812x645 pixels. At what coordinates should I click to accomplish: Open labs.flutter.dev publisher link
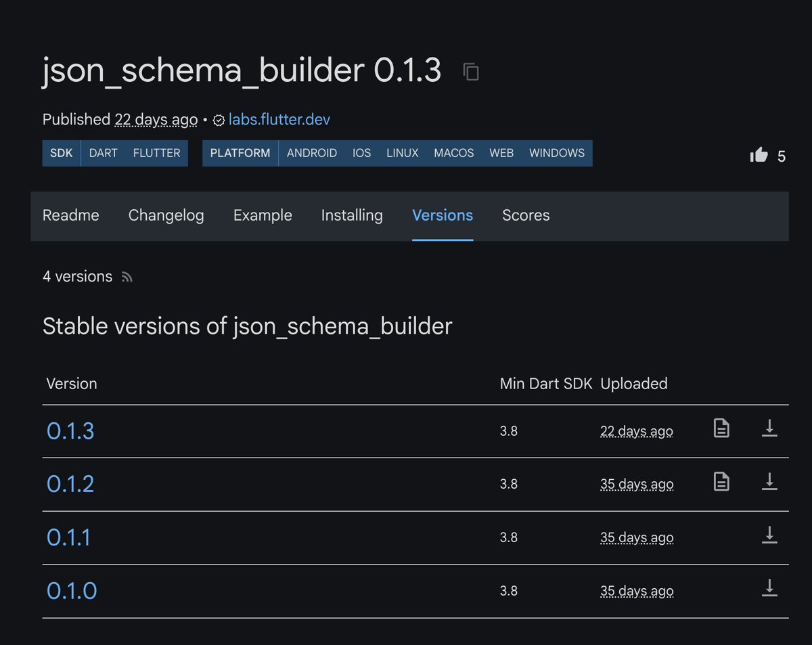coord(279,120)
